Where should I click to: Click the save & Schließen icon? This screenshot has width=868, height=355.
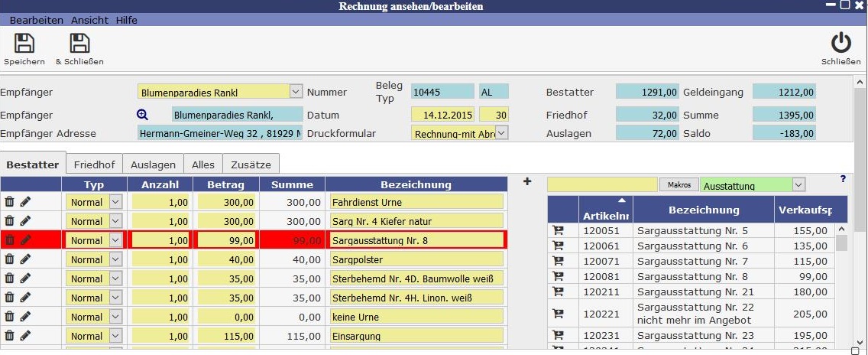tap(79, 44)
